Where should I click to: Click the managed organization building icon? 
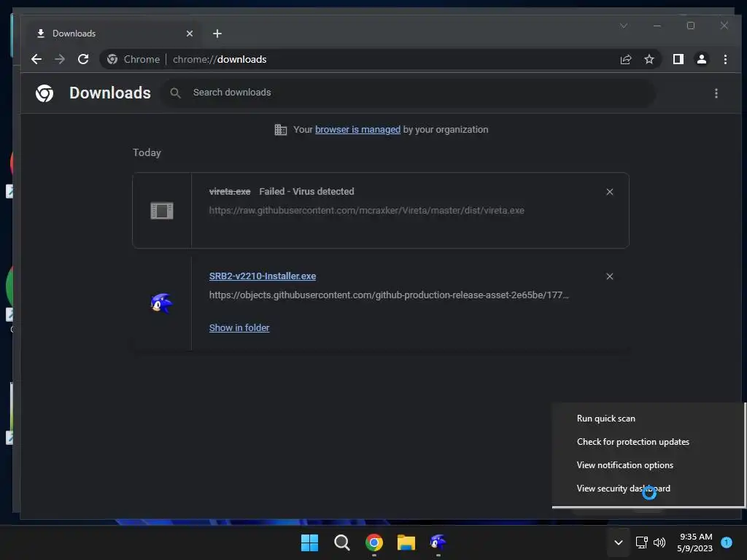point(281,130)
